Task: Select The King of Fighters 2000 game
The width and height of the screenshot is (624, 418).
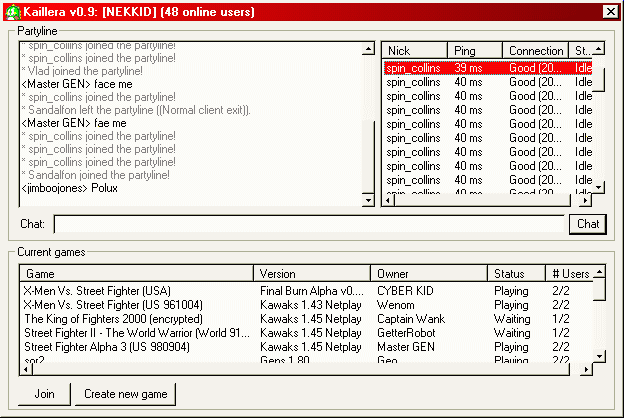Action: (306, 319)
